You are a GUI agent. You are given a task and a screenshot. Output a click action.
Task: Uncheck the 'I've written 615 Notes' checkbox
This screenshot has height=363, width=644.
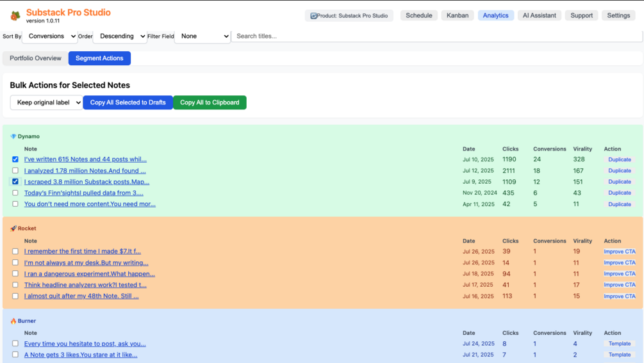15,159
